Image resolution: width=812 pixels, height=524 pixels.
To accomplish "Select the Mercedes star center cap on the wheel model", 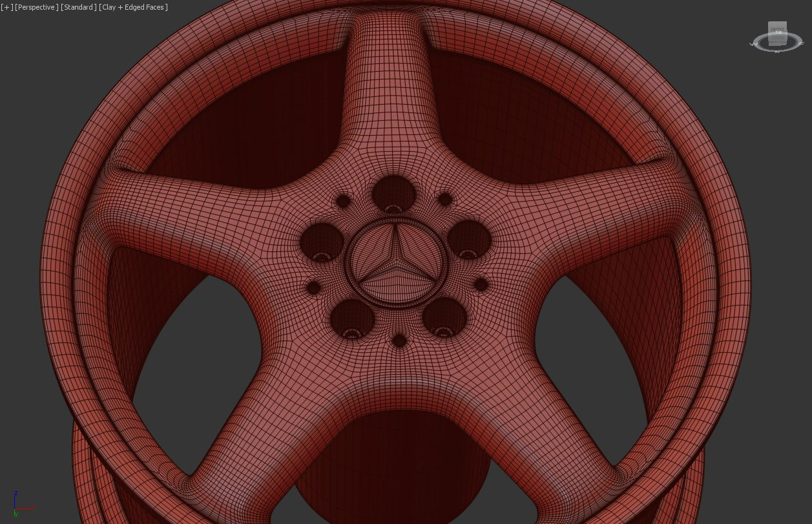I will (x=395, y=262).
